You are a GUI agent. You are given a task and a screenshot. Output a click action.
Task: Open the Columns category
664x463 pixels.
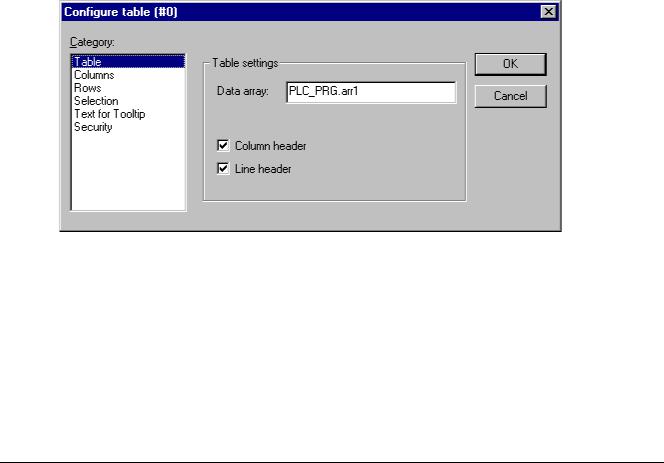click(x=94, y=75)
